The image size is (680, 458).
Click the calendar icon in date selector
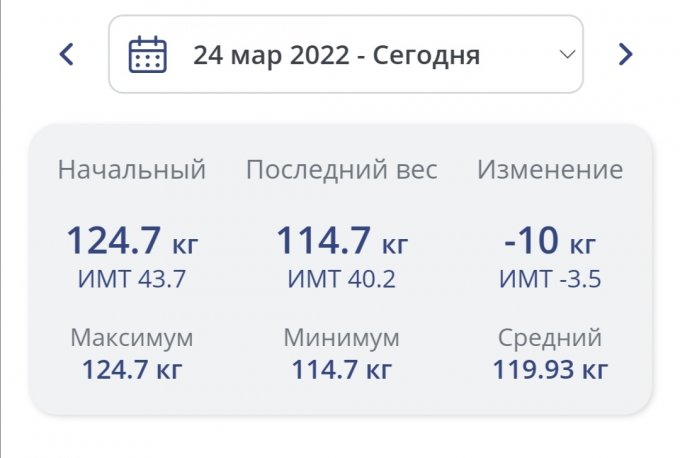click(x=148, y=54)
